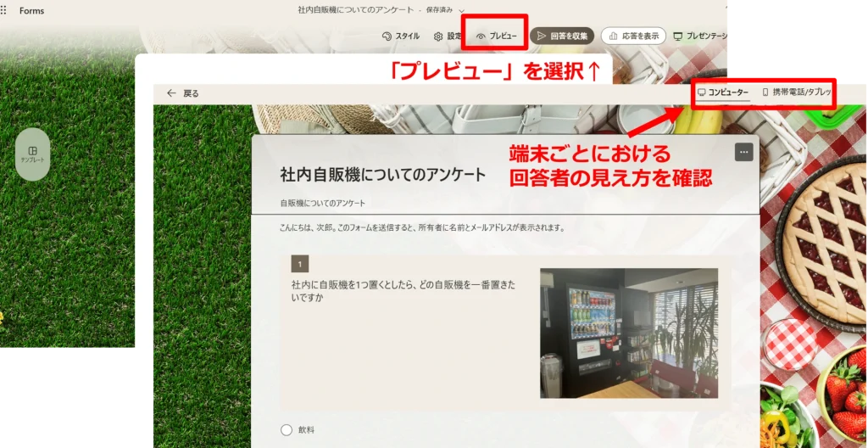Screen dimensions: 868x448
Task: Open the three-dot more options button
Action: [x=744, y=153]
